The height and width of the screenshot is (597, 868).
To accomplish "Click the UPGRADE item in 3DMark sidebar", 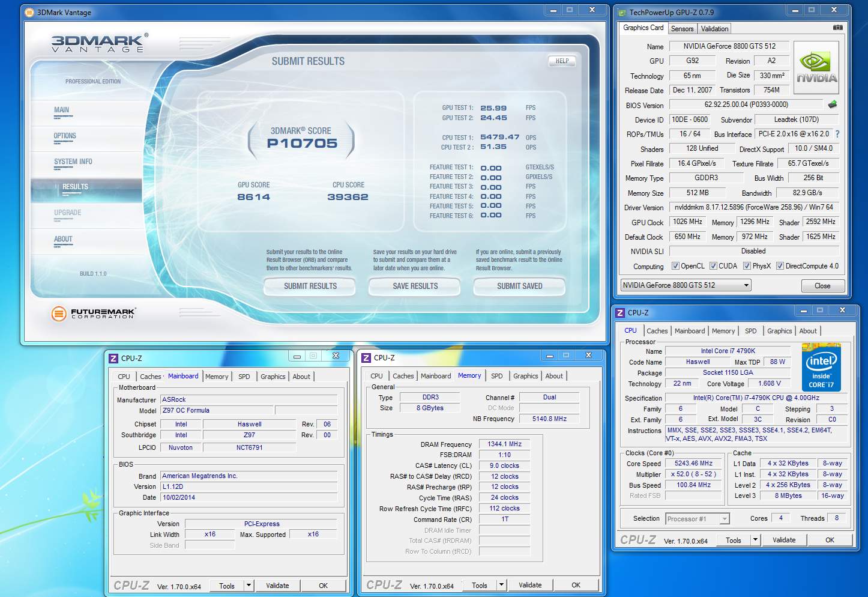I will click(x=67, y=213).
